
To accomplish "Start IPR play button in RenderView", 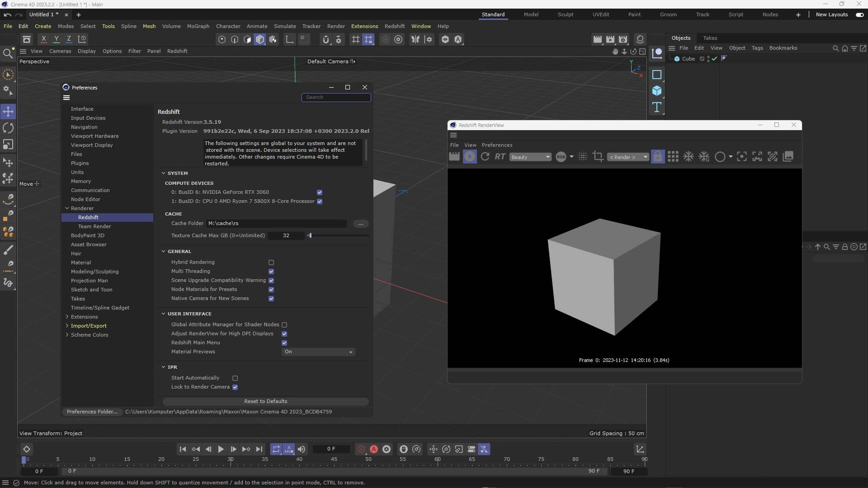I will 470,156.
